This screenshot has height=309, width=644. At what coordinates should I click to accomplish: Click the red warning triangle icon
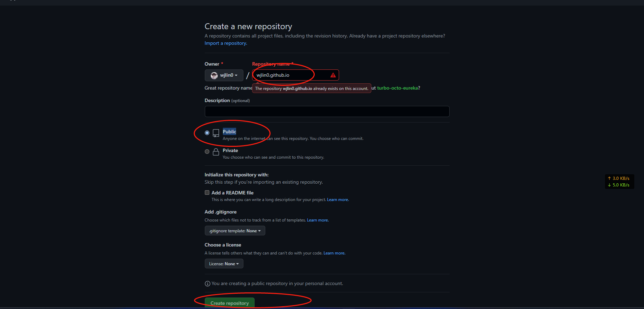click(333, 75)
